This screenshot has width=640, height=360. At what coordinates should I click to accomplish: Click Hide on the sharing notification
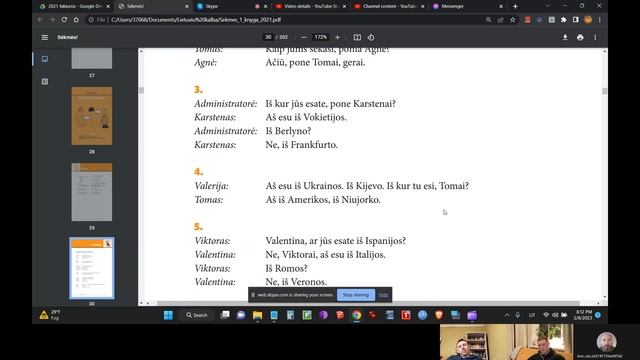click(383, 295)
